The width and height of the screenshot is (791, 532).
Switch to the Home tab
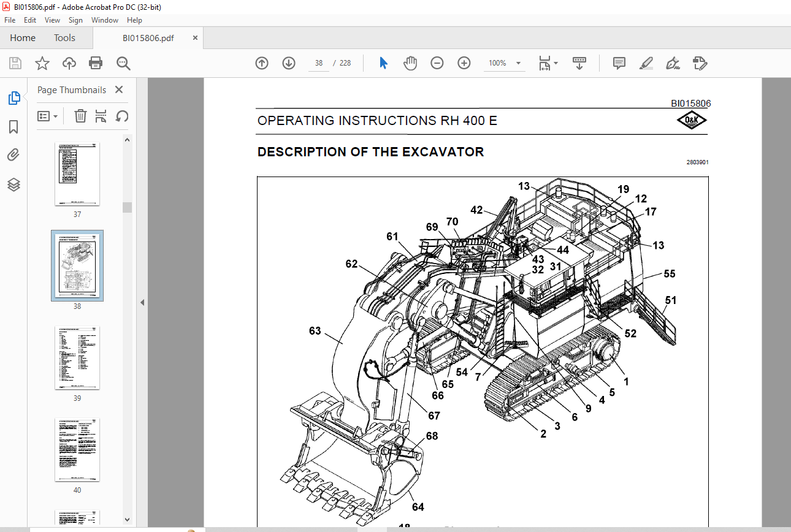pyautogui.click(x=23, y=37)
